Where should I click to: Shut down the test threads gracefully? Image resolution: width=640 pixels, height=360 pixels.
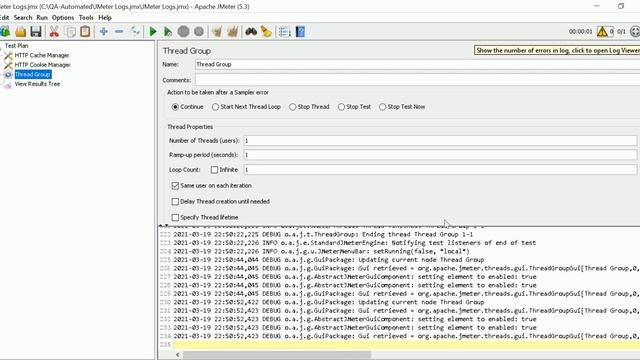[199, 31]
